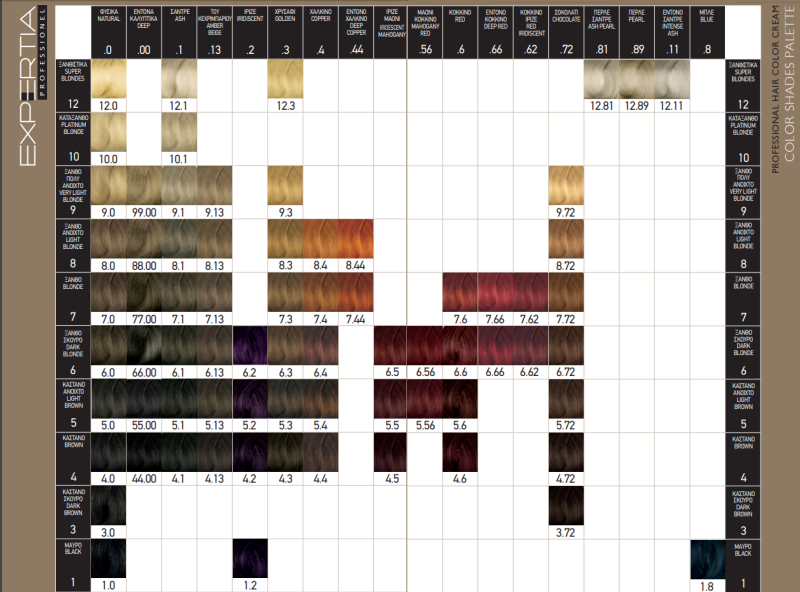Click the 5.72 chocolate light brown swatch
Screen dimensions: 800x592
click(x=566, y=399)
